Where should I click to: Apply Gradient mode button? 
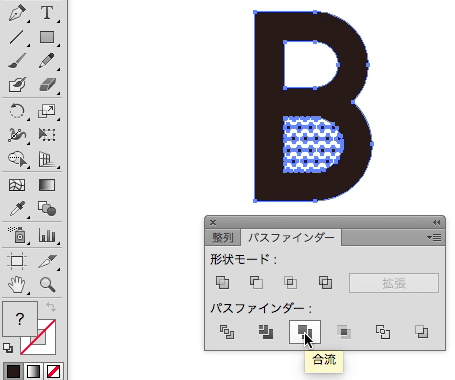click(x=33, y=371)
